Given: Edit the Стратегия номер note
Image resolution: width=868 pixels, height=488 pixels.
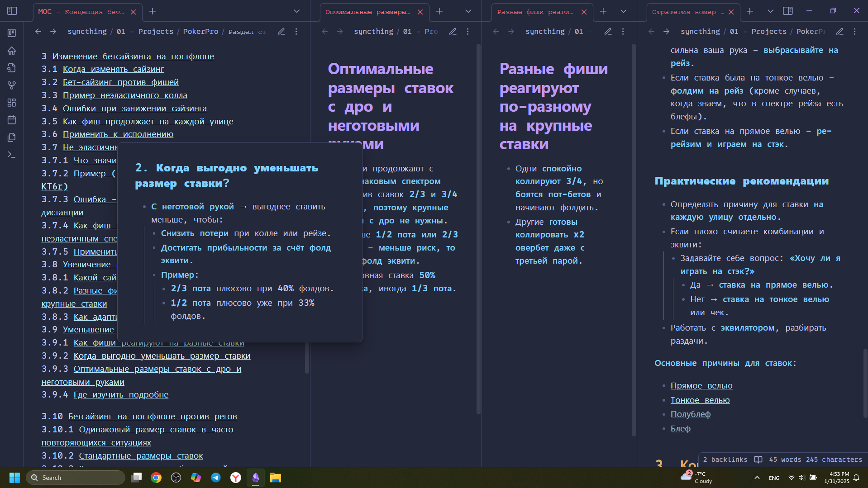Looking at the screenshot, I should click(x=839, y=31).
